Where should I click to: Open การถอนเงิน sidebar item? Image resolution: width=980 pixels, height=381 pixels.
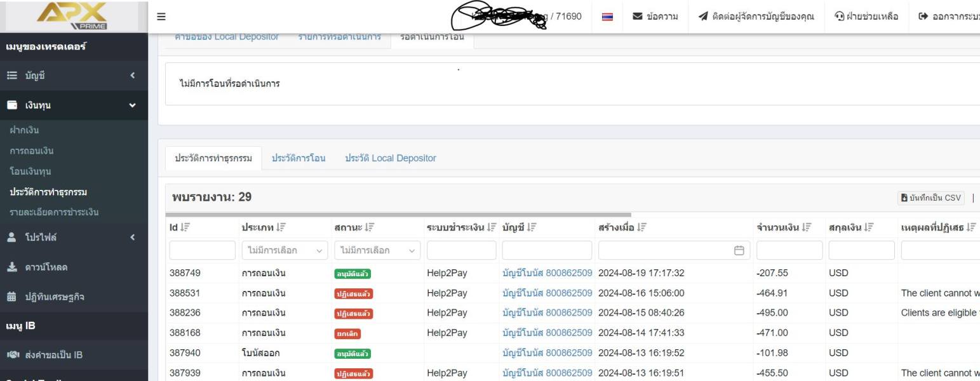(32, 151)
